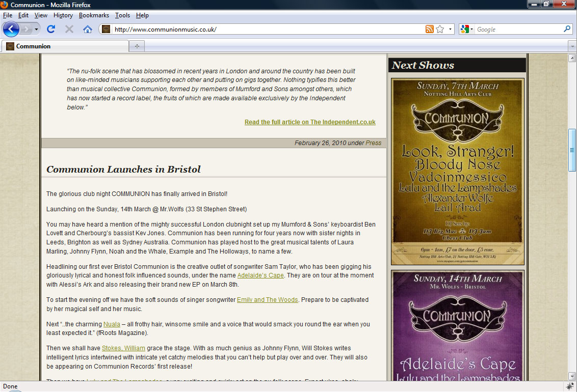Click the site favicon in address bar
Screen dimensions: 577x392
coord(106,29)
